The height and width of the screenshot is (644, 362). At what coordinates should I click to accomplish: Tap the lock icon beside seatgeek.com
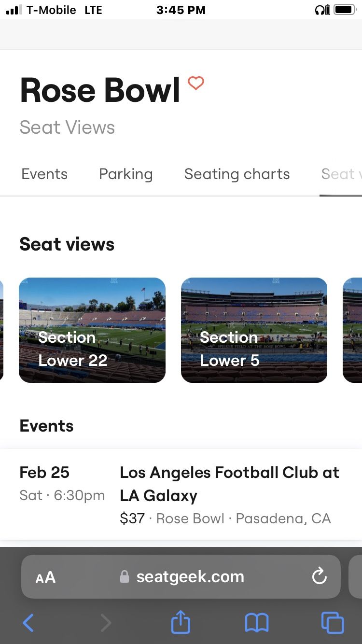coord(125,577)
